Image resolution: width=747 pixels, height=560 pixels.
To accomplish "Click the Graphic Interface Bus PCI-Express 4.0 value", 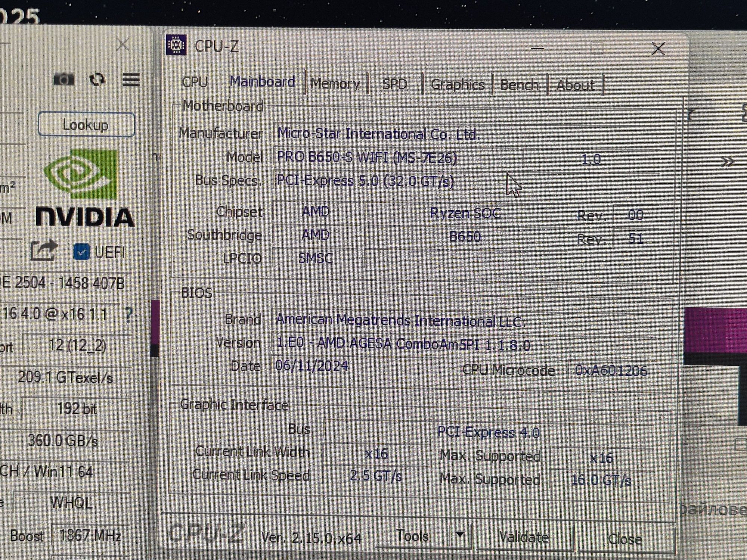I will 488,432.
